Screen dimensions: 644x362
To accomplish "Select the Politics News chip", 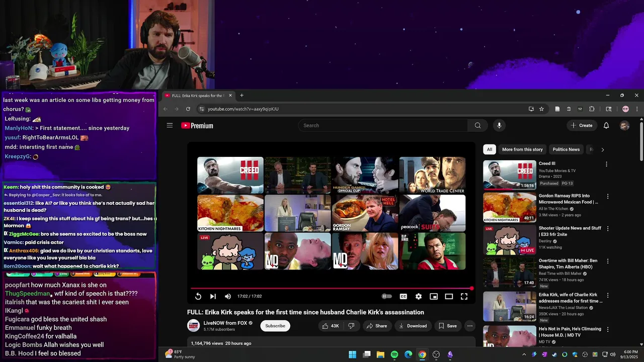I will [x=566, y=149].
